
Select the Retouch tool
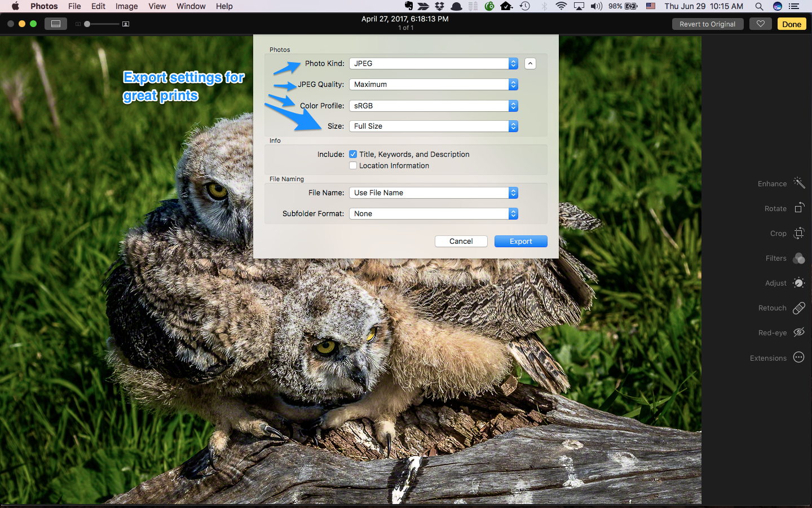[798, 308]
